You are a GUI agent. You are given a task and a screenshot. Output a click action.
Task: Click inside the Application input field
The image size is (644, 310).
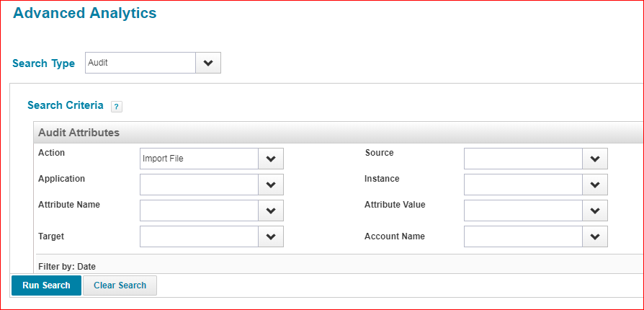199,185
